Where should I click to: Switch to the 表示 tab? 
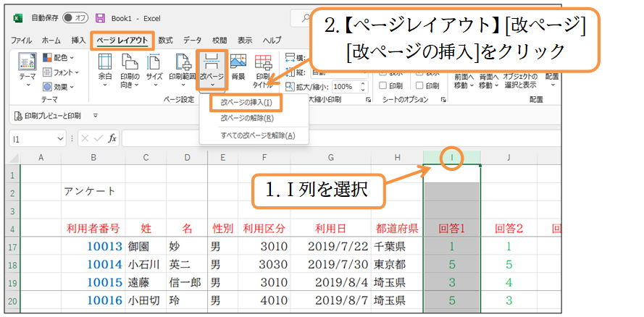tap(245, 41)
